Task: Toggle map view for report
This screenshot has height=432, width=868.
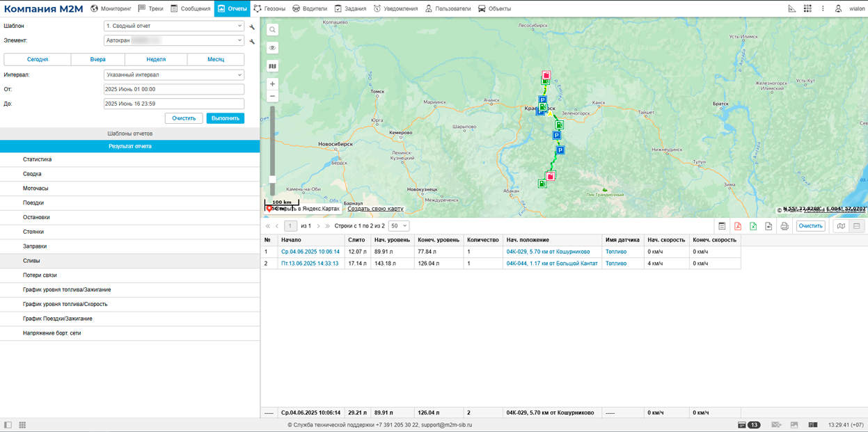Action: [841, 226]
